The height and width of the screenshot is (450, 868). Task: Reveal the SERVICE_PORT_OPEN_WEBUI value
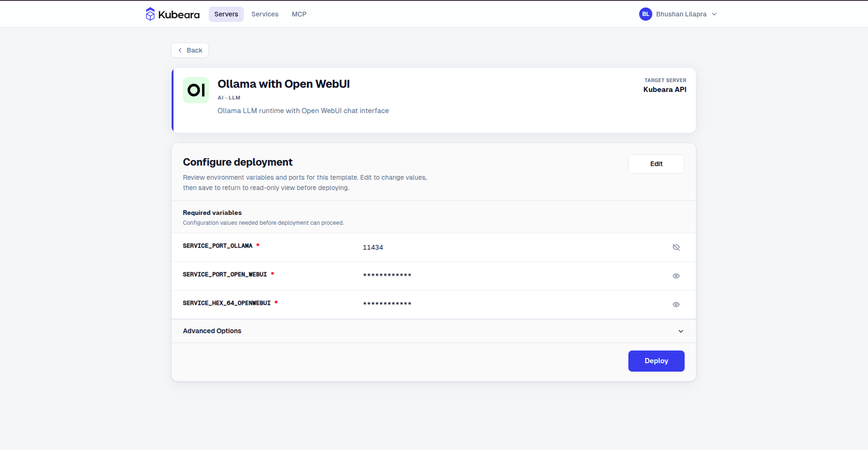coord(676,276)
